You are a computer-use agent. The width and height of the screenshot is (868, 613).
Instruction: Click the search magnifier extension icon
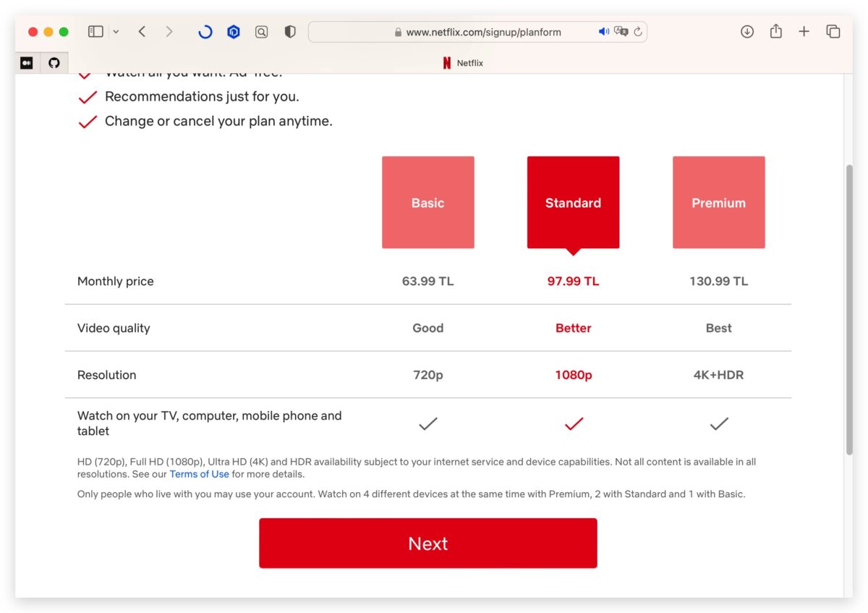[x=261, y=32]
